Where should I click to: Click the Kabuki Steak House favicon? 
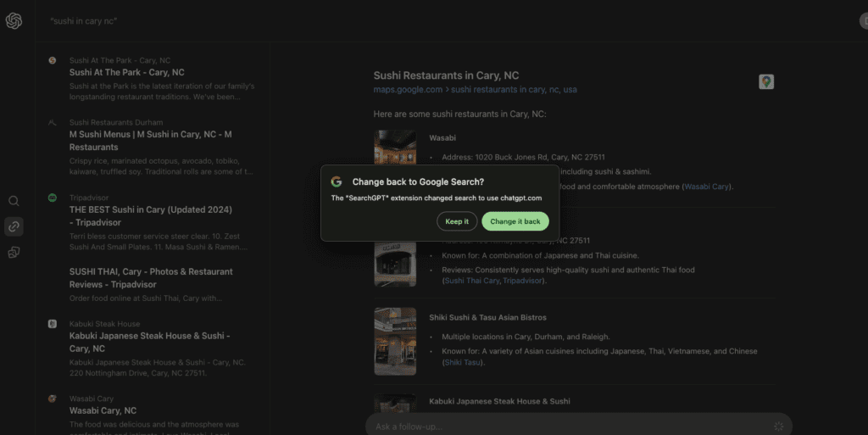[52, 324]
